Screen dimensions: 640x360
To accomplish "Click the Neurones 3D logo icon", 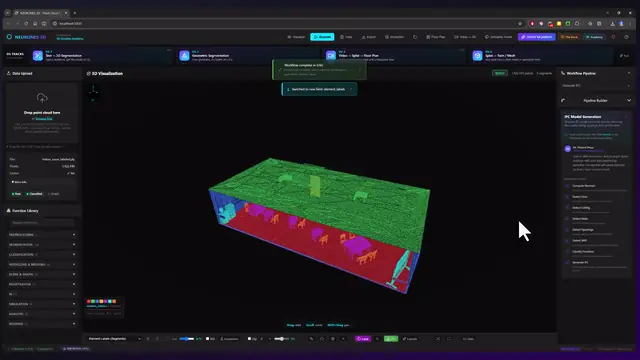I will 9,37.
